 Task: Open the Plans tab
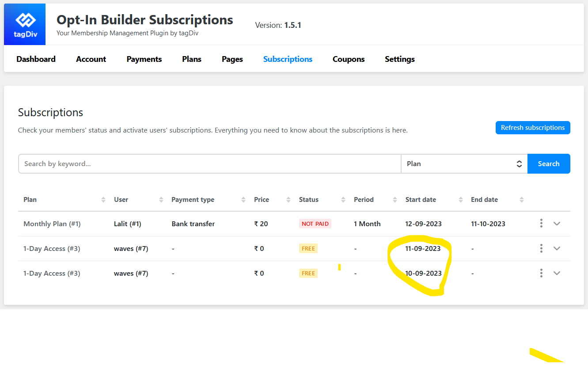click(x=192, y=59)
